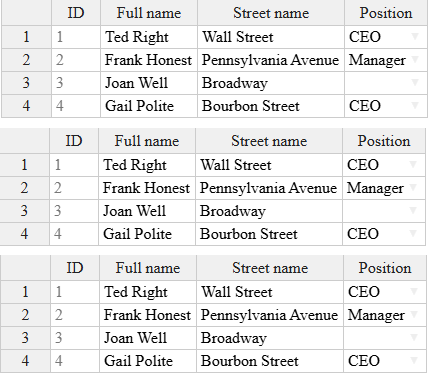This screenshot has width=428, height=377.
Task: Click the Wall Street cell in first table
Action: (271, 37)
